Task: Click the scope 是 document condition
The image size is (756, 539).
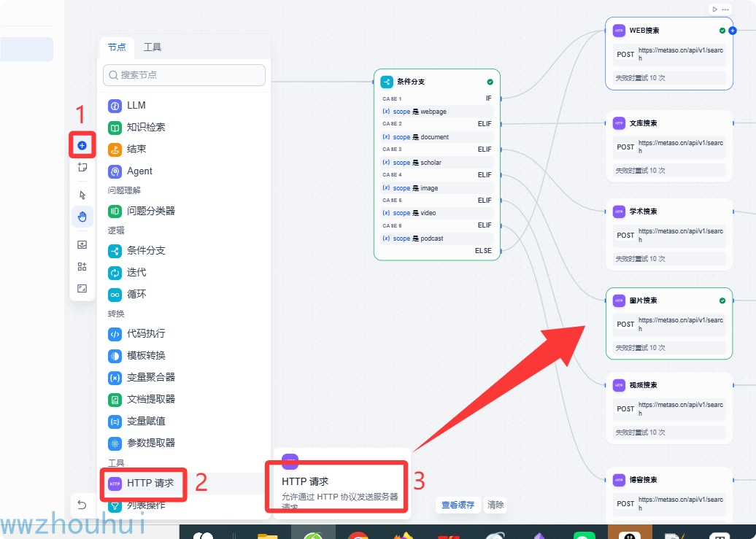Action: [437, 137]
